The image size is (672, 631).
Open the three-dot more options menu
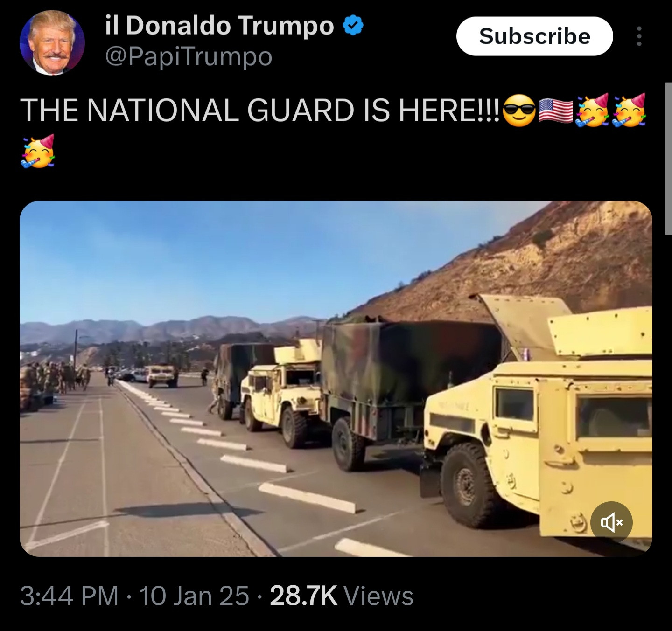[x=639, y=36]
